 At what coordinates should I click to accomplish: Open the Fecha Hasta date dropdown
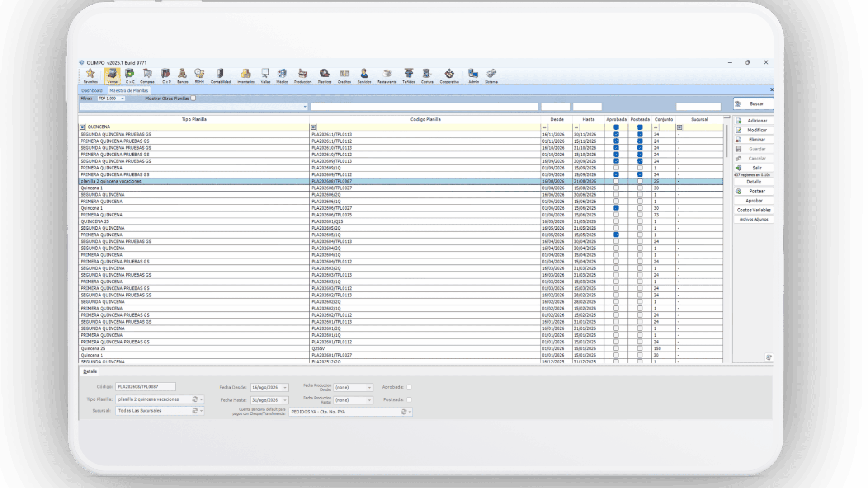pyautogui.click(x=285, y=400)
